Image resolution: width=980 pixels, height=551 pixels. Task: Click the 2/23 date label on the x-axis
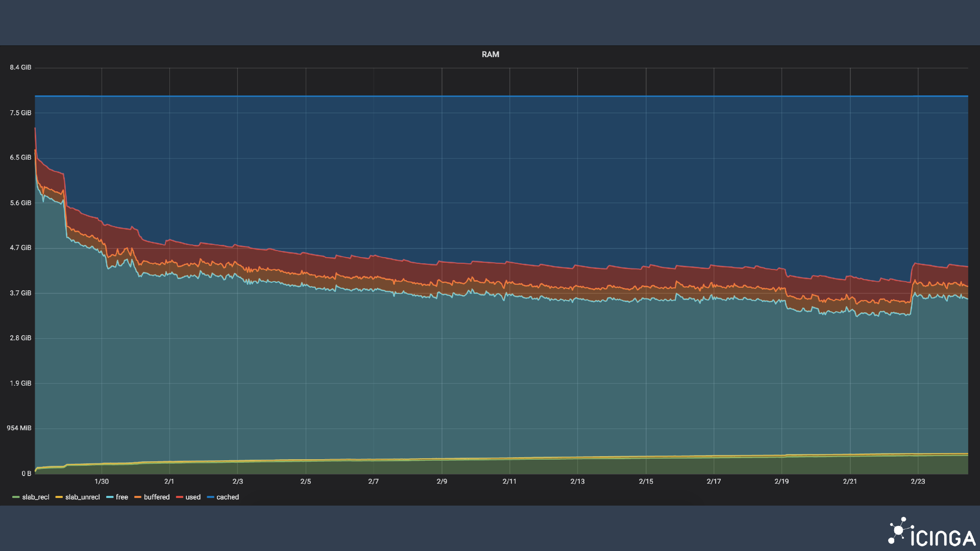pos(918,481)
